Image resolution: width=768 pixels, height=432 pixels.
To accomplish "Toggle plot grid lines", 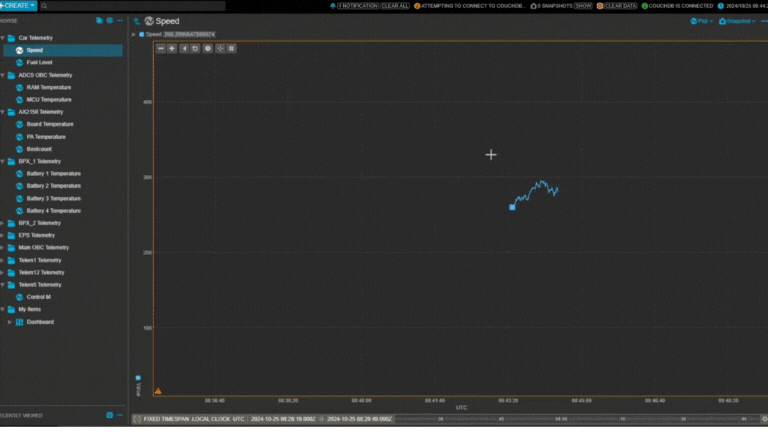I will click(231, 48).
